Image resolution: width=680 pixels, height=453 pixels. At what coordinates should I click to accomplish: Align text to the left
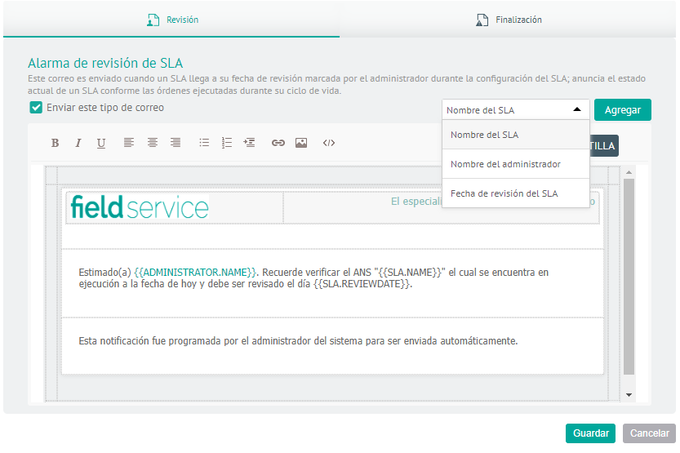[x=129, y=143]
